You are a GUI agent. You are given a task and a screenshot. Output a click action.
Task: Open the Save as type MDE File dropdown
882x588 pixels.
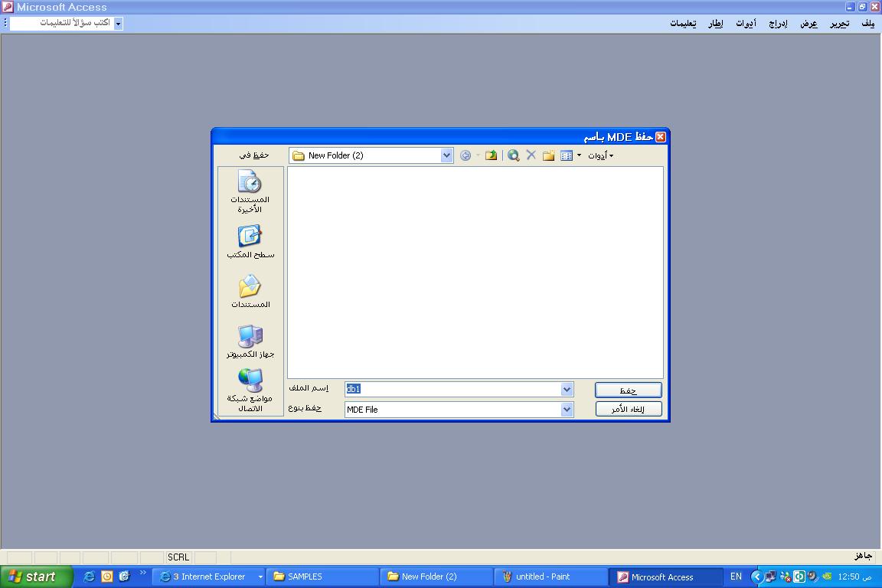tap(567, 410)
